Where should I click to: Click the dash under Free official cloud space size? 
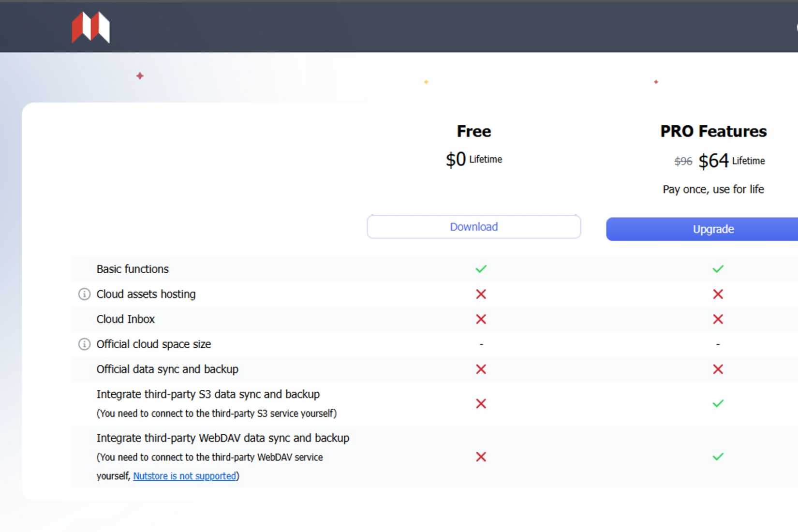click(x=481, y=344)
